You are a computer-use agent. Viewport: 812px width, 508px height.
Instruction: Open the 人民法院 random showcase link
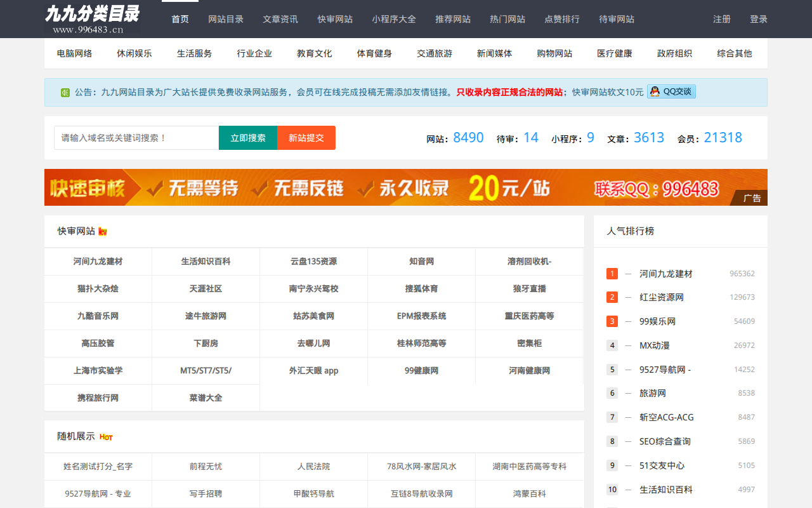click(313, 467)
